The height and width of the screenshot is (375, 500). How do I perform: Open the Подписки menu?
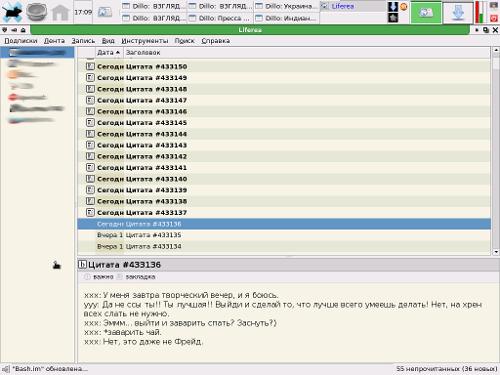pos(21,41)
